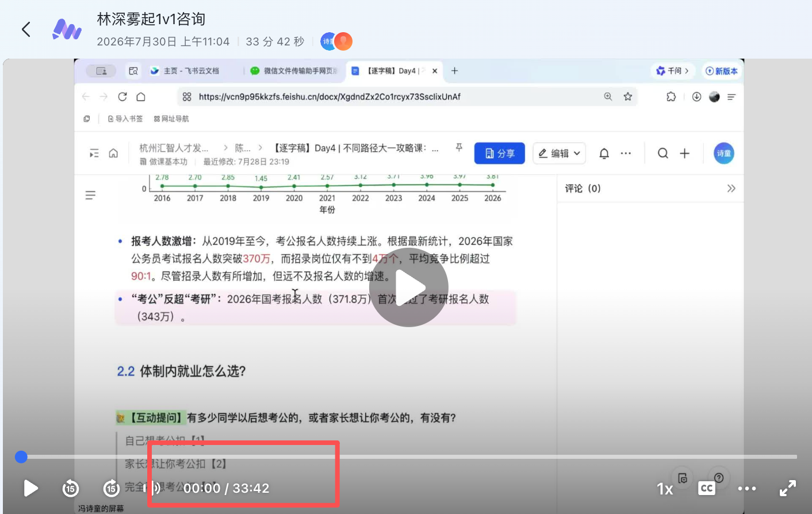Click the plus icon beside search
Screen dimensions: 812x514
click(684, 154)
